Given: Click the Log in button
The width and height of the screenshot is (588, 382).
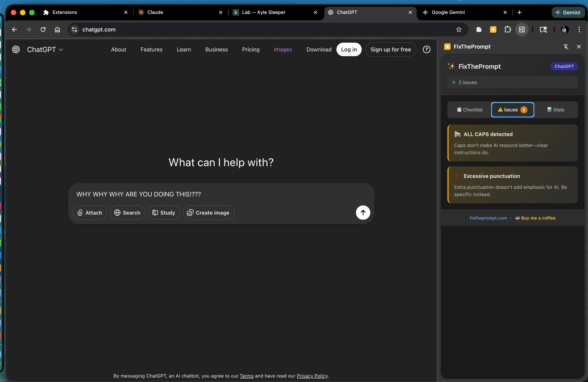Looking at the screenshot, I should coord(349,49).
